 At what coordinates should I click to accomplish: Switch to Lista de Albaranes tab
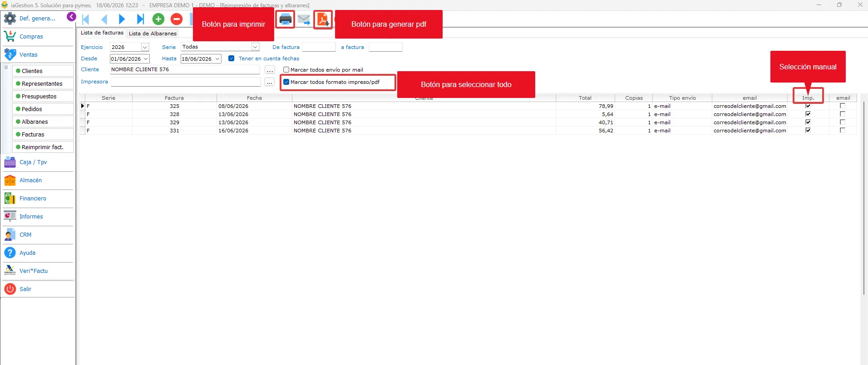point(153,34)
